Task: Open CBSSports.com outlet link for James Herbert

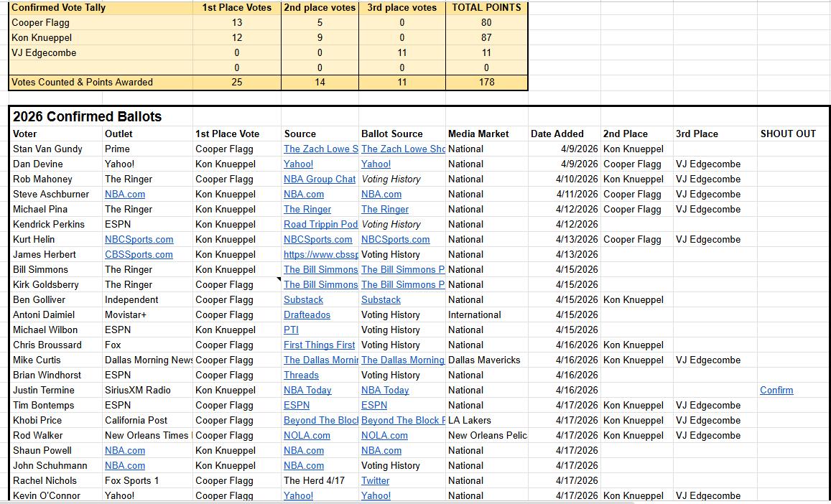Action: [x=139, y=254]
